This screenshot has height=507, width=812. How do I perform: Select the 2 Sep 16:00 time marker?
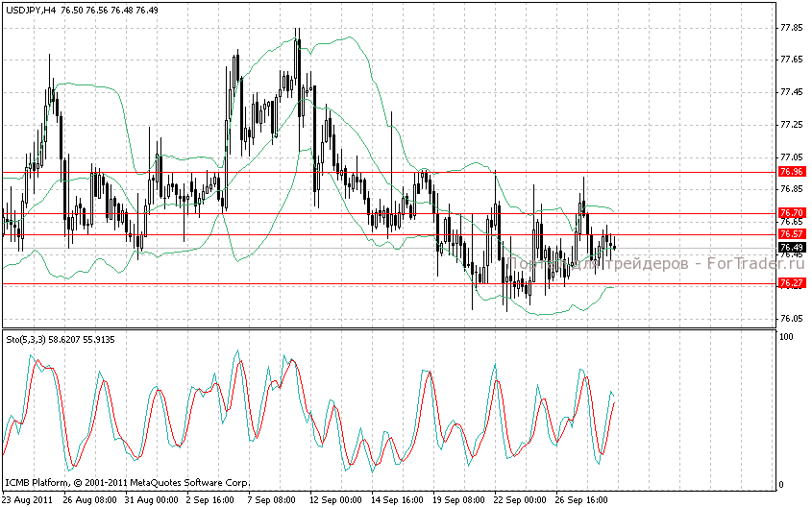212,499
